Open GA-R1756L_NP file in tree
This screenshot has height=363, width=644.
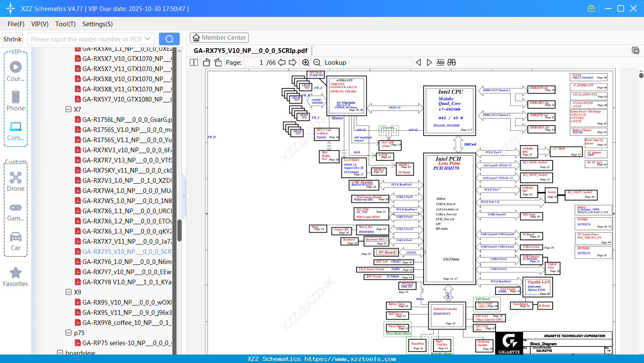127,119
